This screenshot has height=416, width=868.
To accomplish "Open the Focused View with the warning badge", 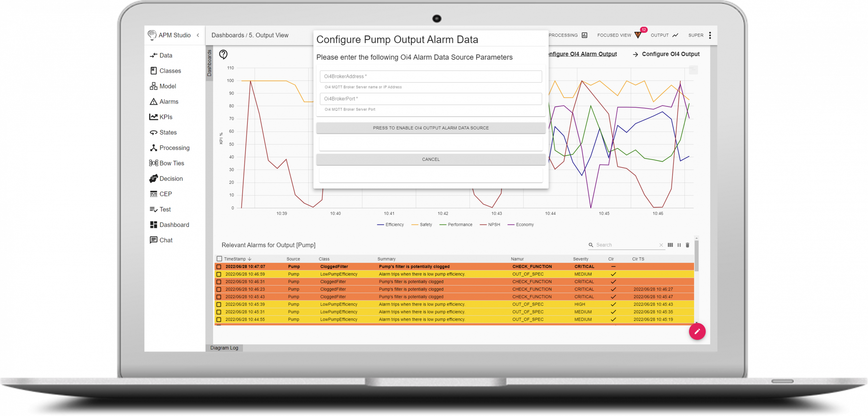I will pos(614,35).
